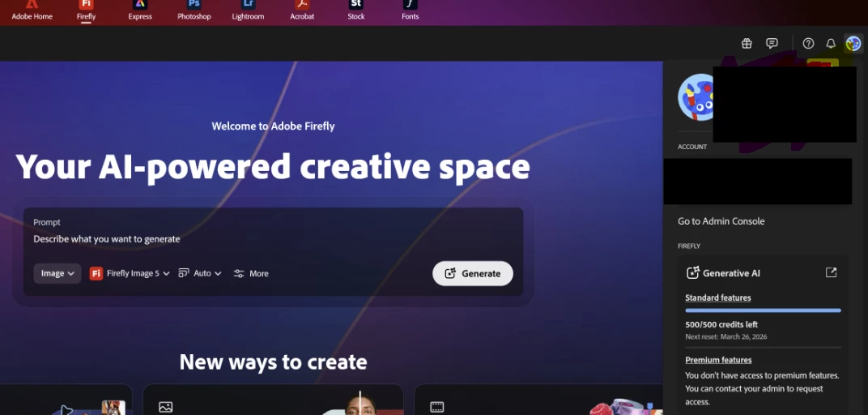
Task: Click the Generate button
Action: 473,273
